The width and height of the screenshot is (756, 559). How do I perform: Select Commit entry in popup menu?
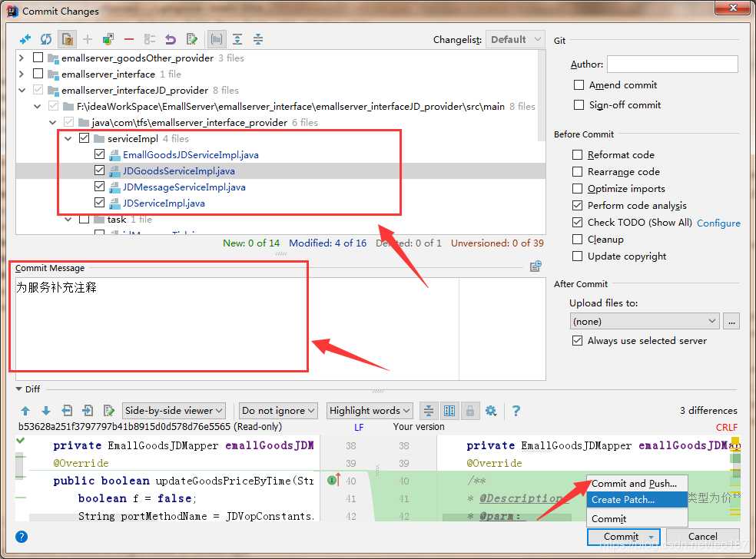[636, 518]
